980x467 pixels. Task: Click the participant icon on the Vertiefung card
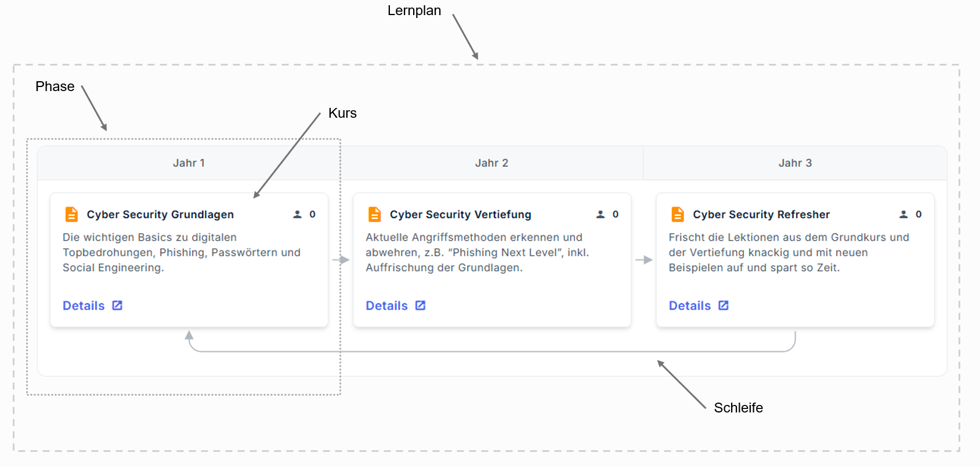[x=601, y=215]
